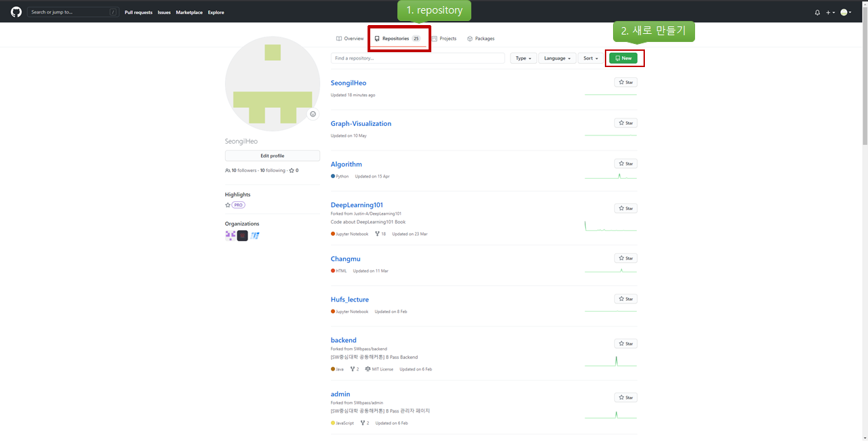Star the Changmu repository
868x441 pixels.
pos(626,258)
